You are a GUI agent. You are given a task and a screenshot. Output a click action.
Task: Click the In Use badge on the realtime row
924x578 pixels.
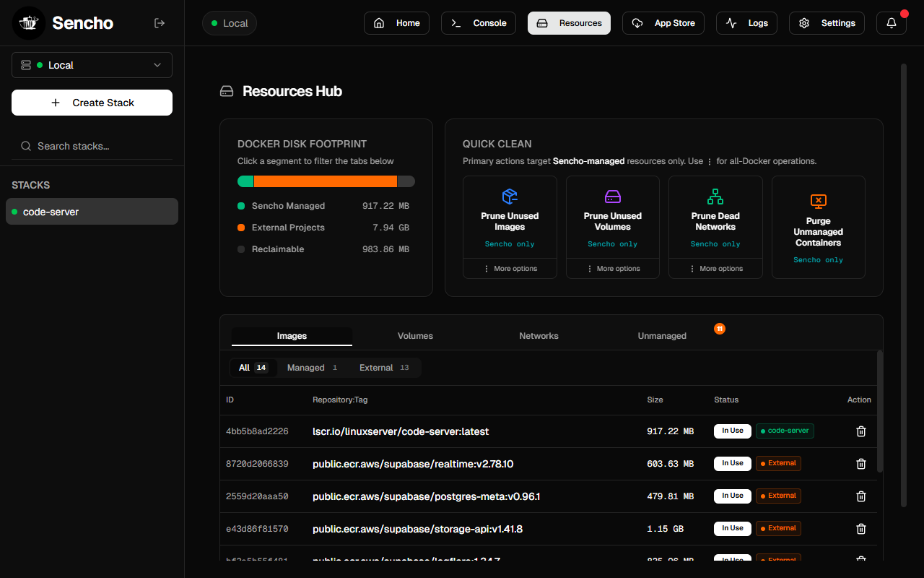(733, 463)
